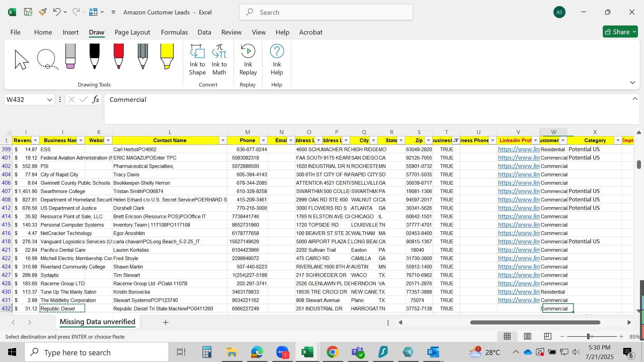644x362 pixels.
Task: Switch to Page Layout view icon
Action: [527, 336]
